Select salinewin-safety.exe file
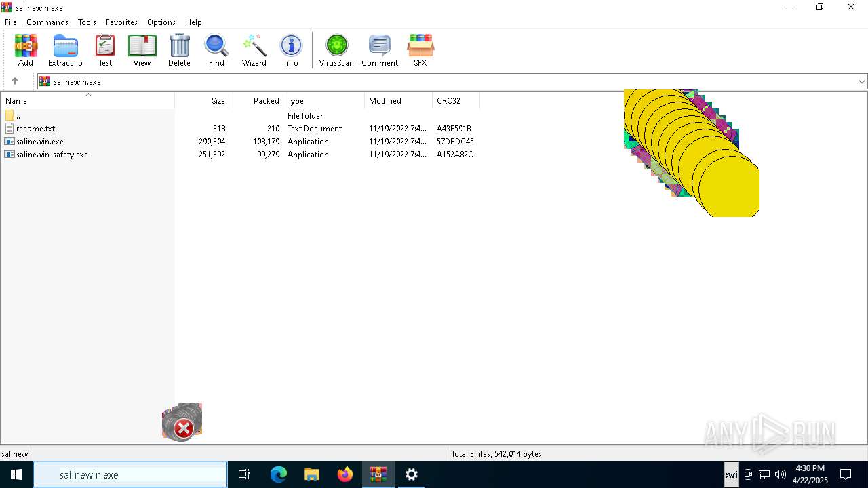The height and width of the screenshot is (488, 868). click(x=240, y=155)
